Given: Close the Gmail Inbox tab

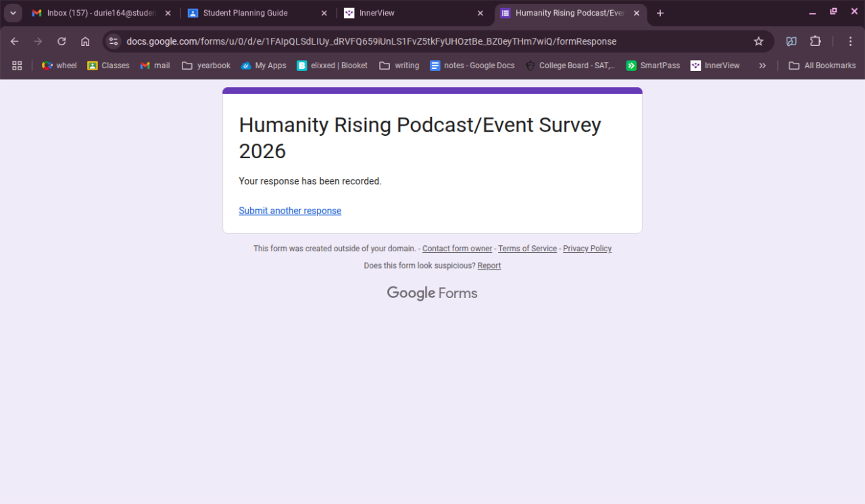Looking at the screenshot, I should click(x=168, y=13).
